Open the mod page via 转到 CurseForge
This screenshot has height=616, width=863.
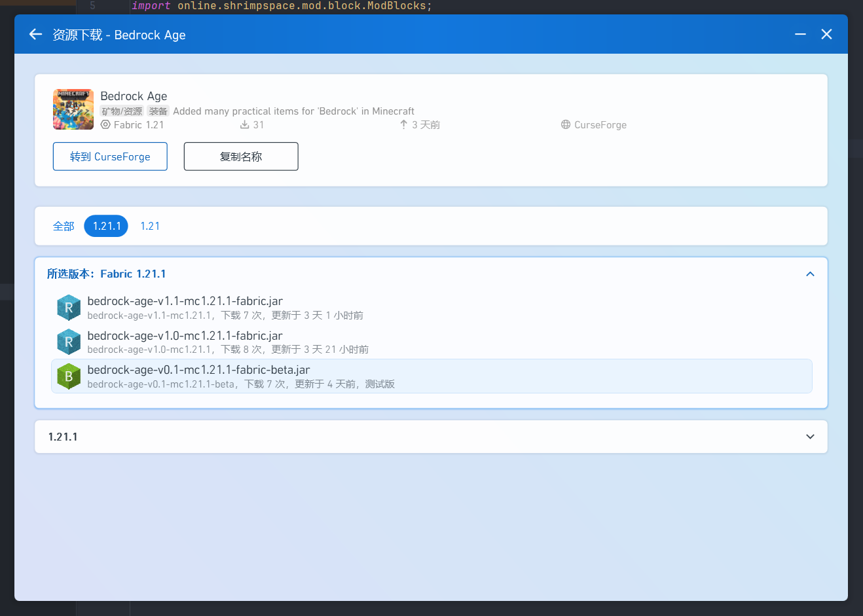(110, 156)
